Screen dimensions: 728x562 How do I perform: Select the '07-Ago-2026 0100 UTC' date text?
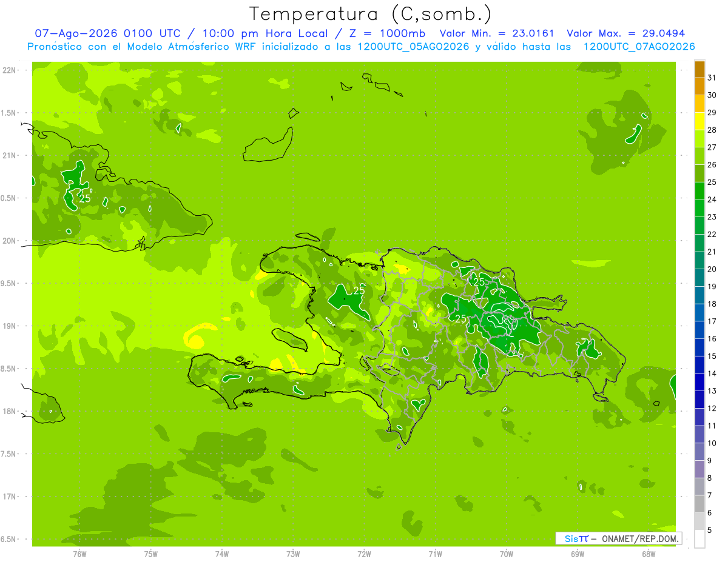(107, 34)
